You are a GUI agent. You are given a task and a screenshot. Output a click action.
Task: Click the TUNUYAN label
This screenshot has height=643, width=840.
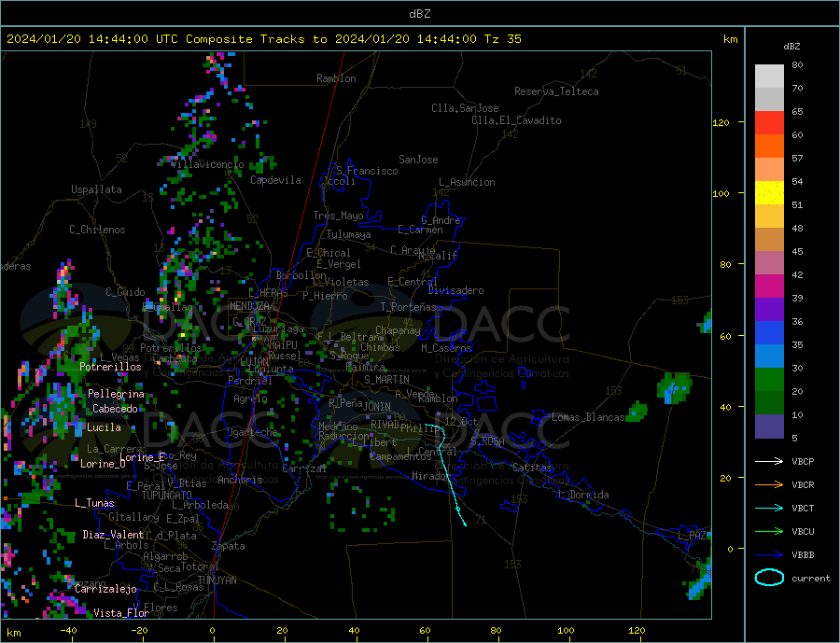[x=217, y=580]
